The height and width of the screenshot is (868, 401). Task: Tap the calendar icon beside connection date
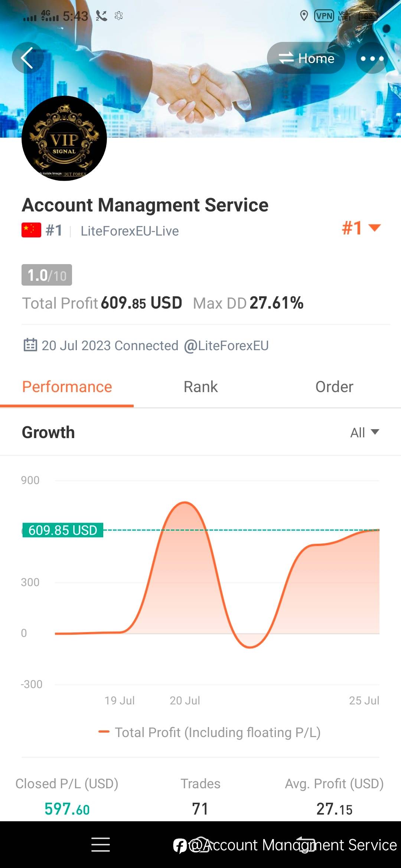pos(30,345)
